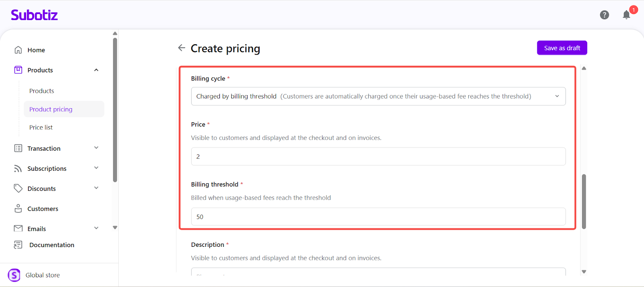644x287 pixels.
Task: Click the Subotiz logo
Action: coord(34,15)
